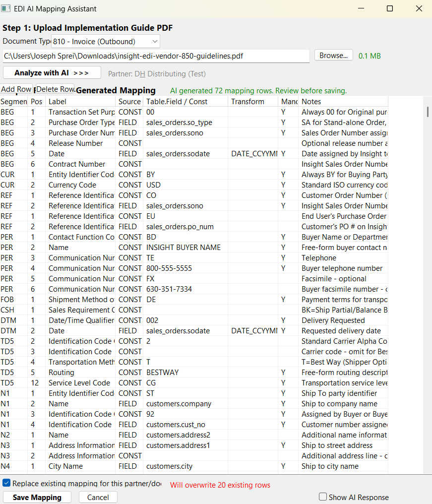Click Browse to choose a different PDF
Viewport: 432px width, 504px height.
coord(333,55)
